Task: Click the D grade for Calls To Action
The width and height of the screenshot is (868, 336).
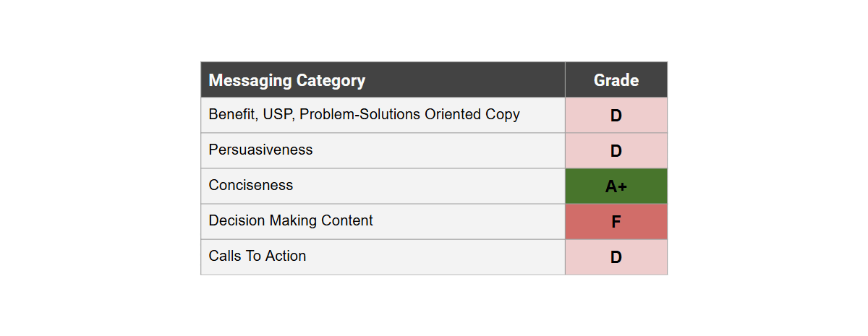Action: (x=616, y=257)
